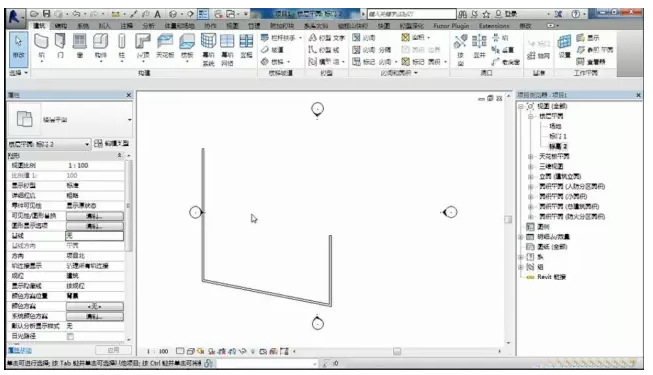Screen dimensions: 653x375
Task: Save the project with the floppy icon
Action: pos(46,14)
